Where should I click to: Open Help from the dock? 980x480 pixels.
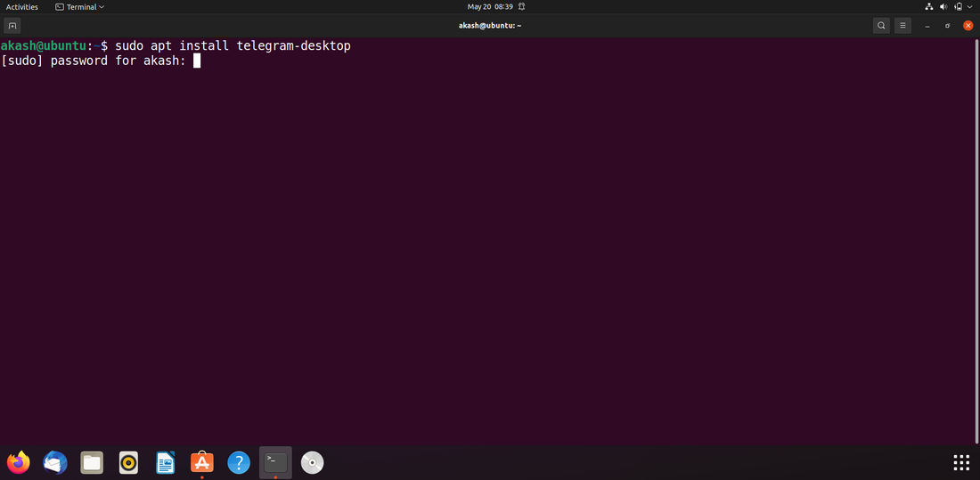(x=239, y=462)
